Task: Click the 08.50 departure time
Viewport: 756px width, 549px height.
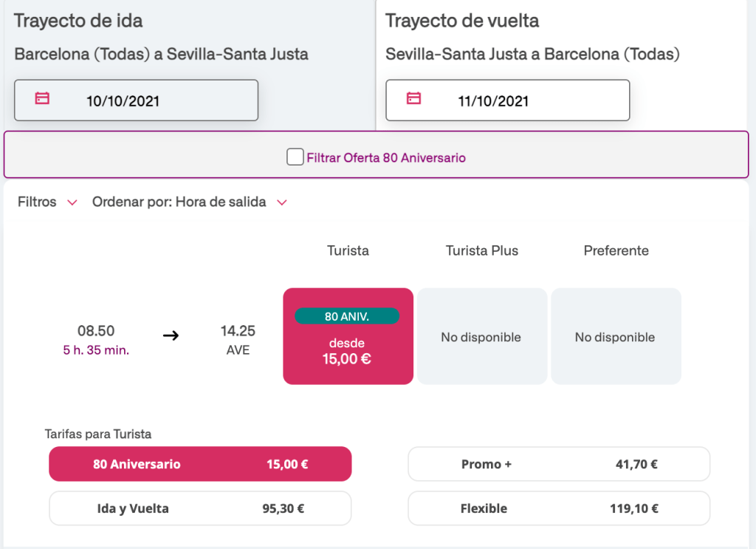Action: point(96,331)
